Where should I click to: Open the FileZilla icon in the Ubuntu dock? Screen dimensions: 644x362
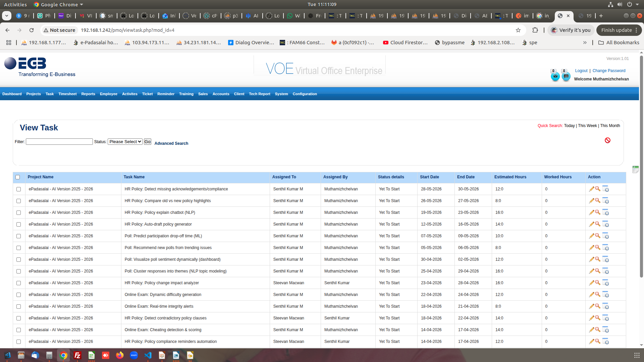coord(77,355)
